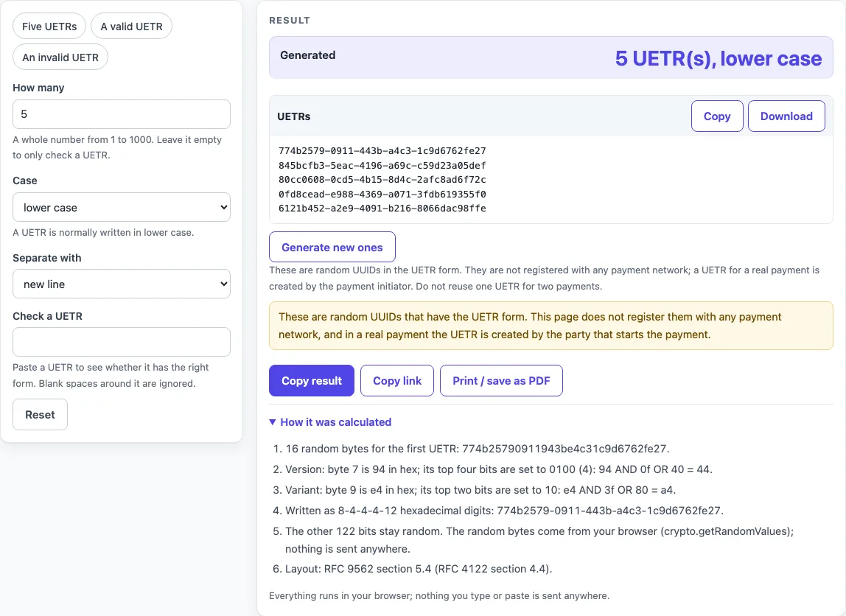Viewport: 846px width, 616px height.
Task: Click step 4 about 8-4-4-4-12 digits
Action: coord(504,511)
